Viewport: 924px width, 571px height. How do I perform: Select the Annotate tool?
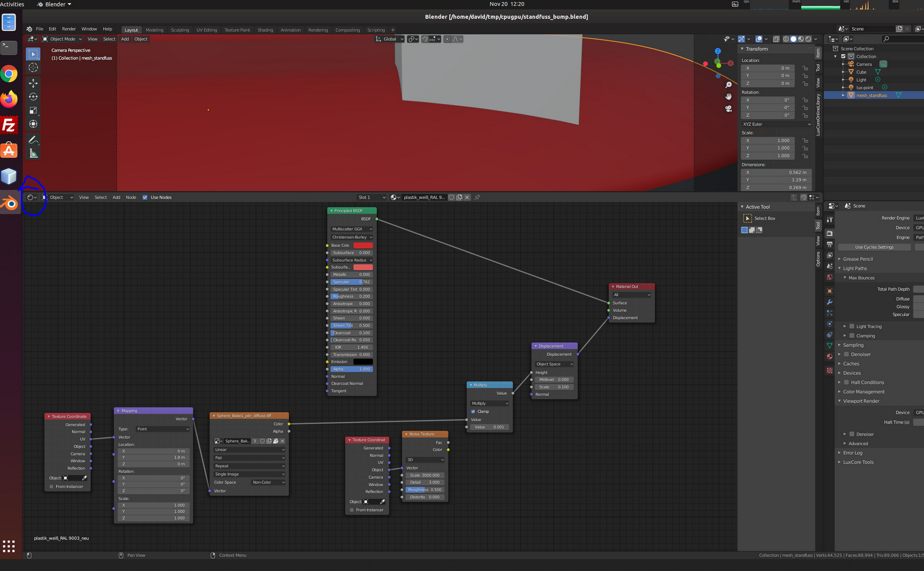pos(33,140)
